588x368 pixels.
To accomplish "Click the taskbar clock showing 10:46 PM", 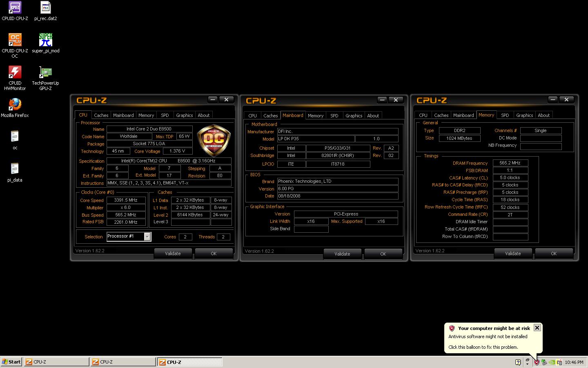I will click(x=574, y=362).
